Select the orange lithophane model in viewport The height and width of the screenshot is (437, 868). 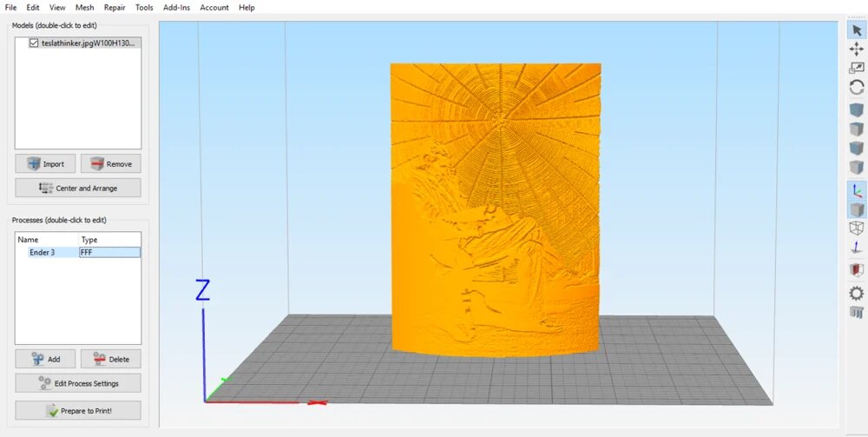496,210
